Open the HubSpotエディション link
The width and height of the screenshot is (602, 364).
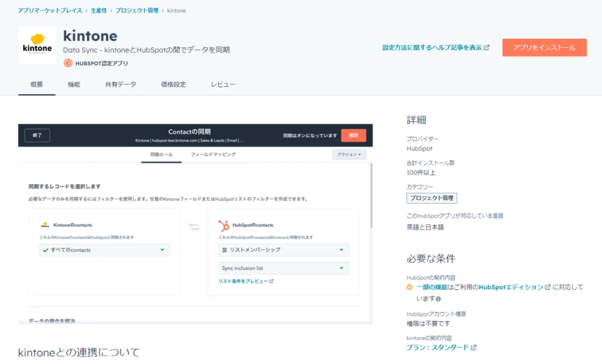click(x=511, y=287)
